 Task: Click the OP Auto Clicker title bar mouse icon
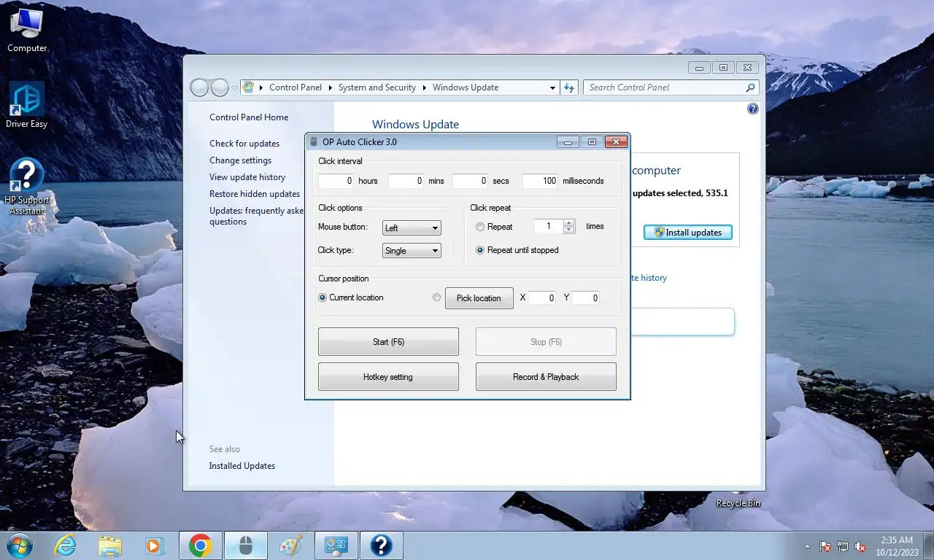click(x=314, y=142)
